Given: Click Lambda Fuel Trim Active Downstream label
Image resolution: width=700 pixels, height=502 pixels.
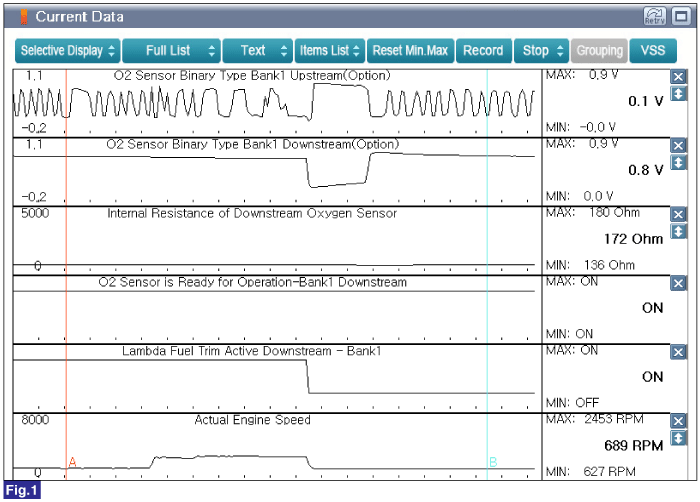Looking at the screenshot, I should 252,351.
